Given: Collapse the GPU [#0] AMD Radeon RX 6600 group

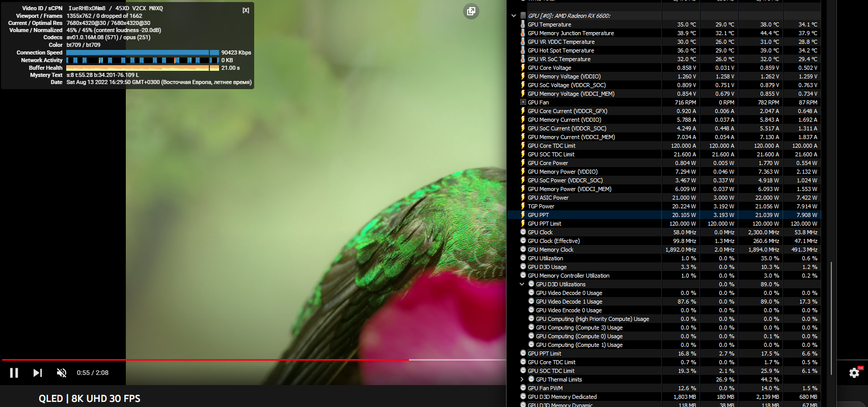Looking at the screenshot, I should tap(513, 16).
